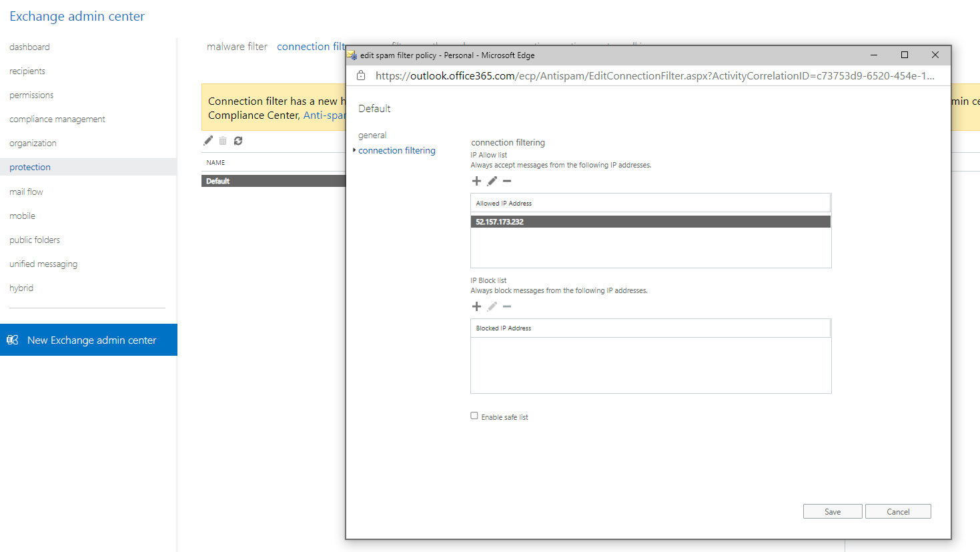Viewport: 980px width, 552px height.
Task: Open public folders section
Action: (x=35, y=240)
